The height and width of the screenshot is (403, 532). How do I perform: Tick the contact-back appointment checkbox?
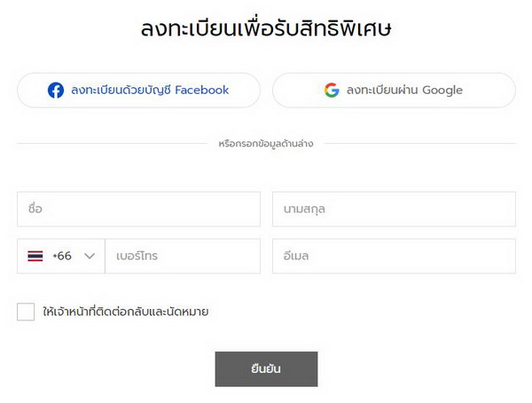pos(26,312)
